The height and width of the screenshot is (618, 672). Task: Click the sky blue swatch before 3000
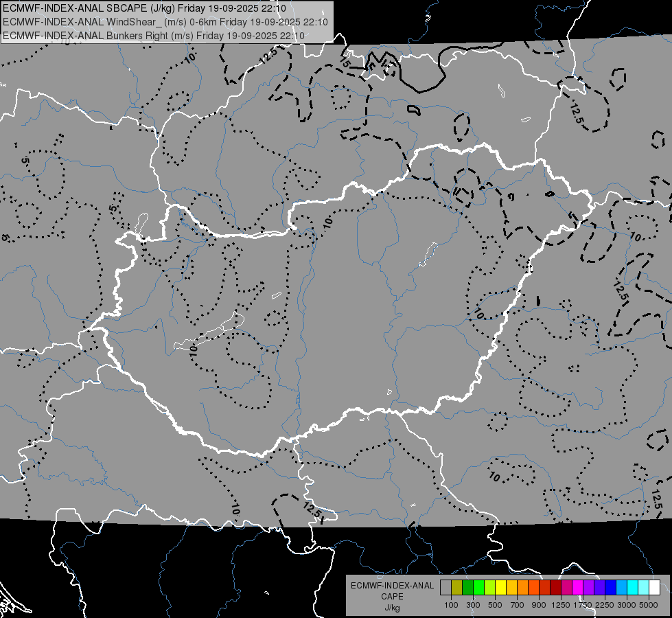tap(622, 588)
